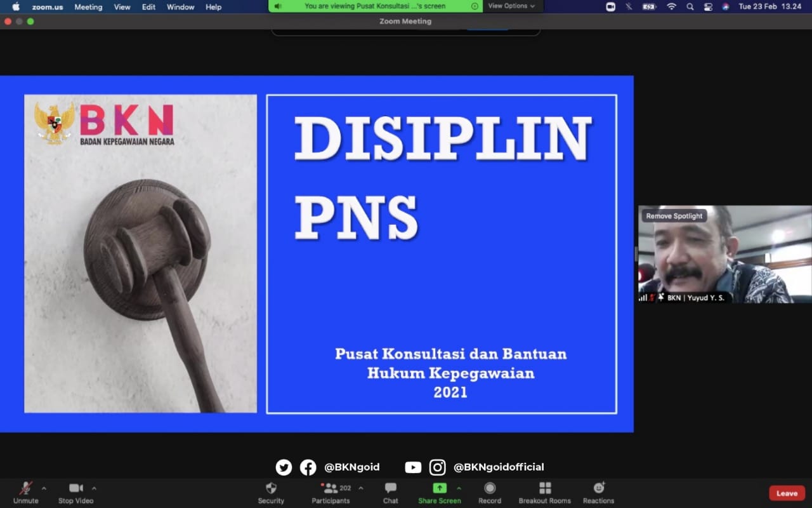Open macOS Spotlight search icon
Image resolution: width=812 pixels, height=508 pixels.
point(690,7)
